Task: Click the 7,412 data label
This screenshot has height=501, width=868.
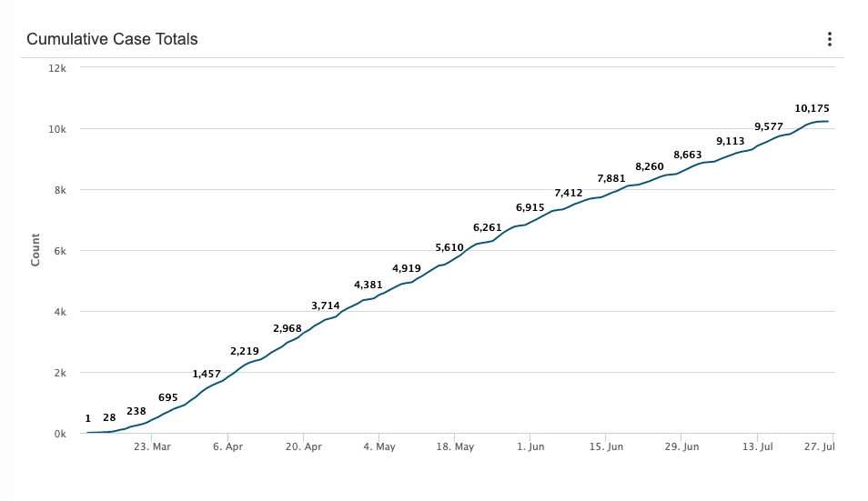Action: click(x=569, y=193)
